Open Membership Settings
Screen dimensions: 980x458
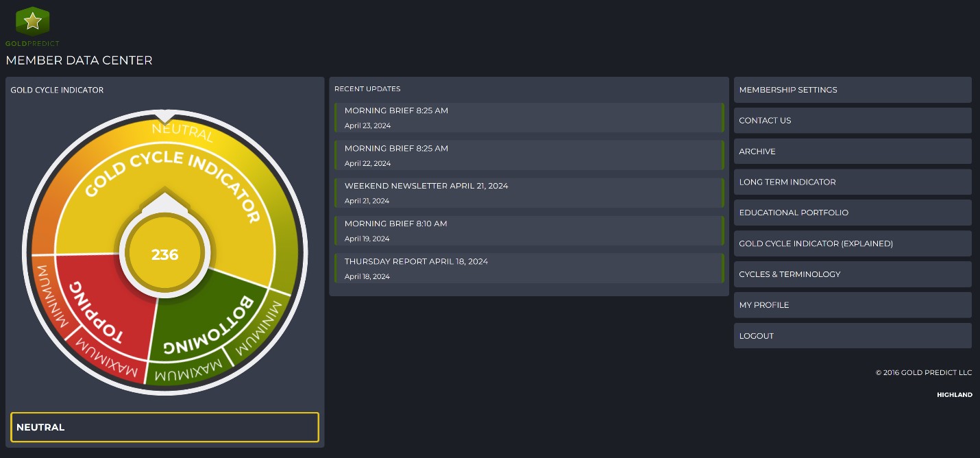coord(853,90)
